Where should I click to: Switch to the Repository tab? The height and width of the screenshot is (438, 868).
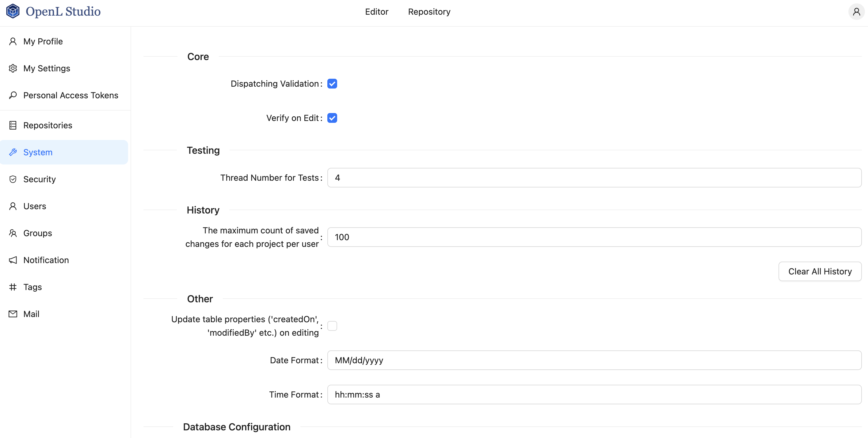(x=429, y=12)
